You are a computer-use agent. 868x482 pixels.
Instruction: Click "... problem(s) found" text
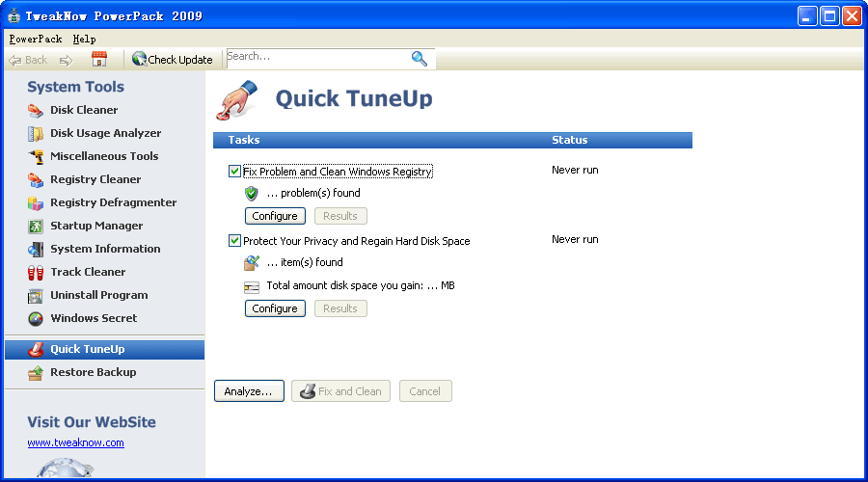(313, 193)
